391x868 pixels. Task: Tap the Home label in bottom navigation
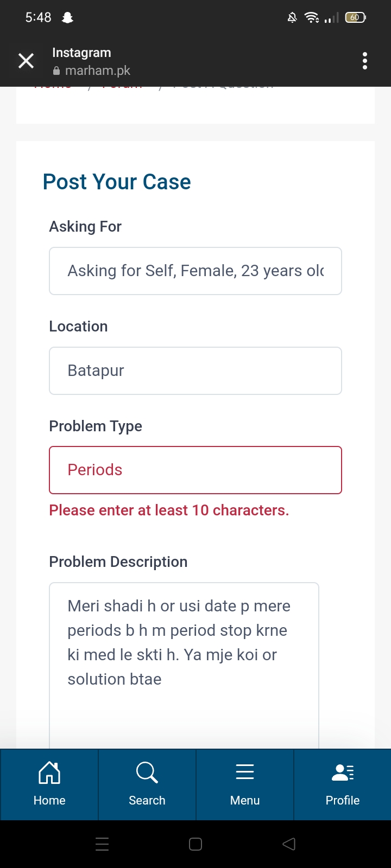click(x=49, y=801)
